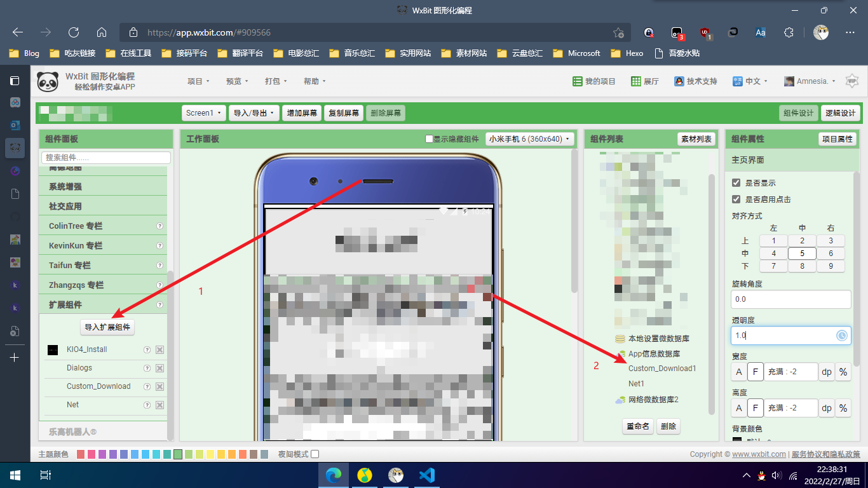Viewport: 868px width, 488px height.
Task: Open the 素材列表 button
Action: tap(696, 139)
